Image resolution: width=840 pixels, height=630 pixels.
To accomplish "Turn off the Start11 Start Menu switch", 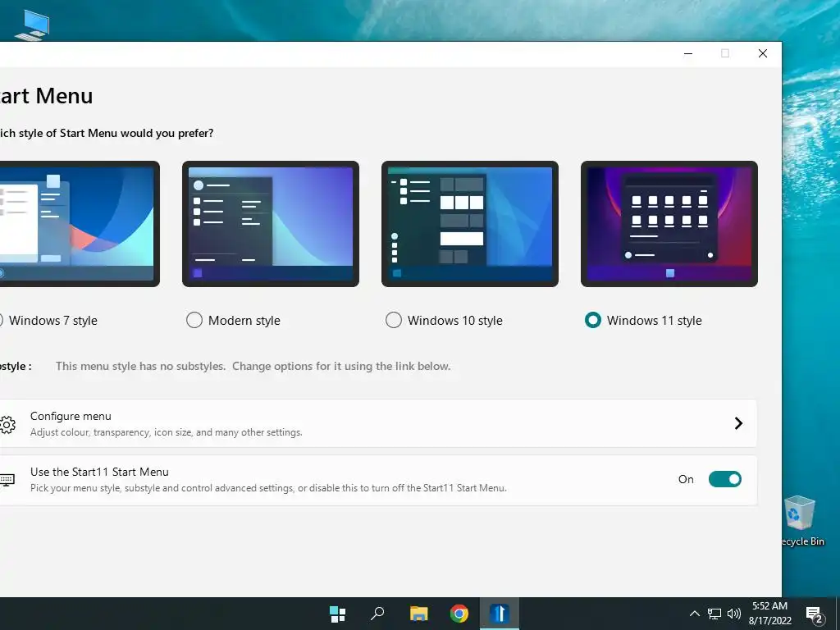I will point(725,479).
